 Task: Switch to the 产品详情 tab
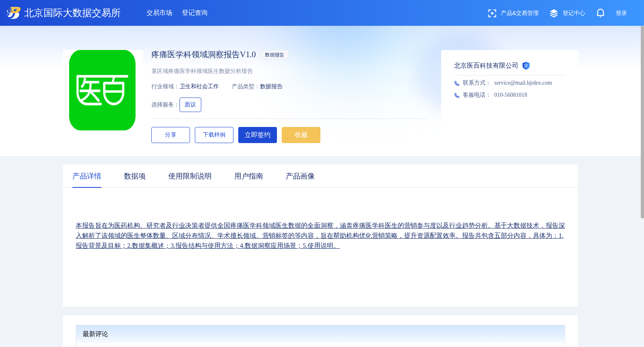[x=87, y=176]
